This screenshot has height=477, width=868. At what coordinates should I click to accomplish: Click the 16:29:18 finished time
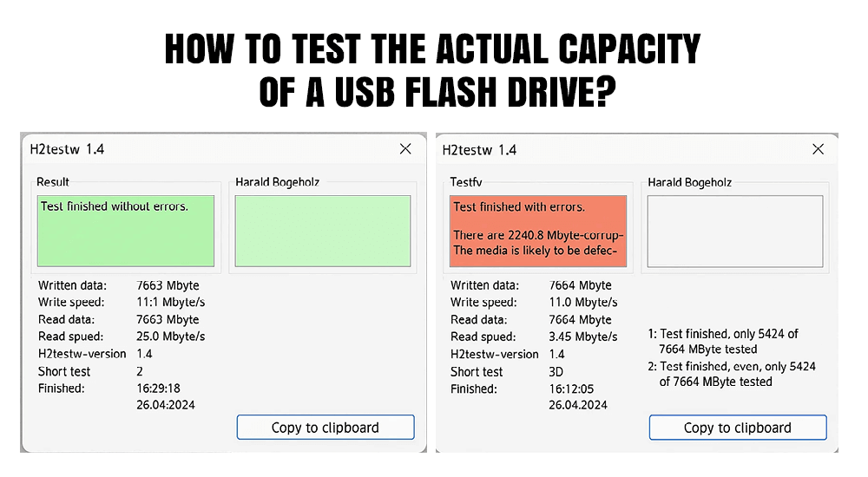[158, 389]
